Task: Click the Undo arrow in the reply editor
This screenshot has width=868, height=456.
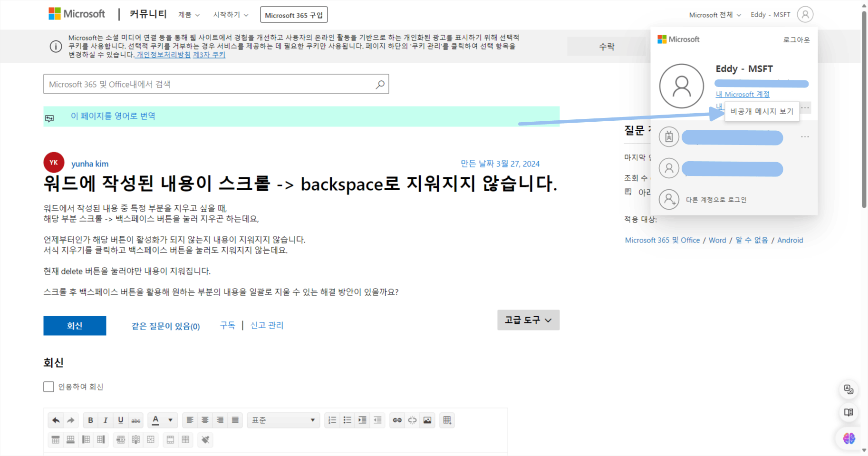Action: pyautogui.click(x=56, y=420)
